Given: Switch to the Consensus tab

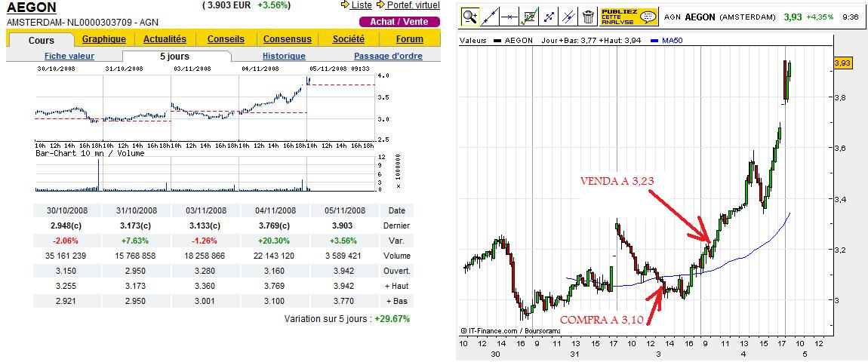Looking at the screenshot, I should point(288,39).
